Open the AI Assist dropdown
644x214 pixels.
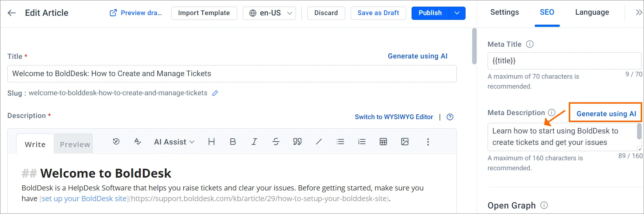[174, 142]
